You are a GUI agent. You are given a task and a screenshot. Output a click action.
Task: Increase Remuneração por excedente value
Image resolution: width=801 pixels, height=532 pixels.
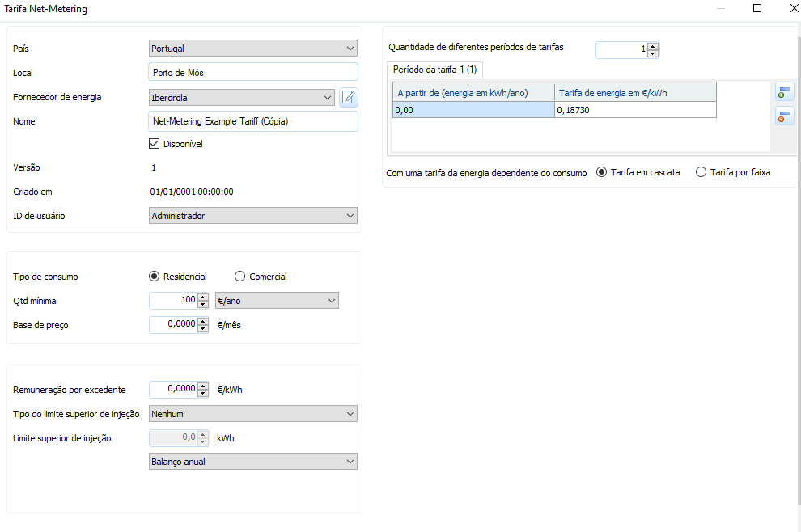pos(202,386)
